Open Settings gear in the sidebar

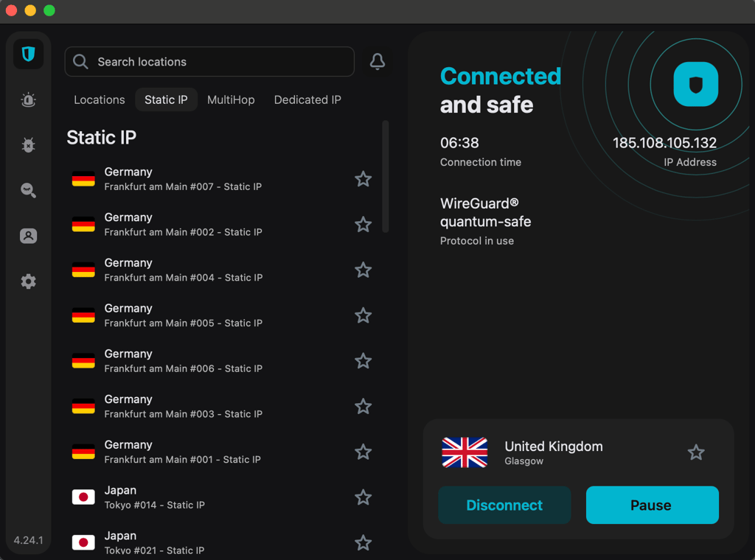coord(29,281)
